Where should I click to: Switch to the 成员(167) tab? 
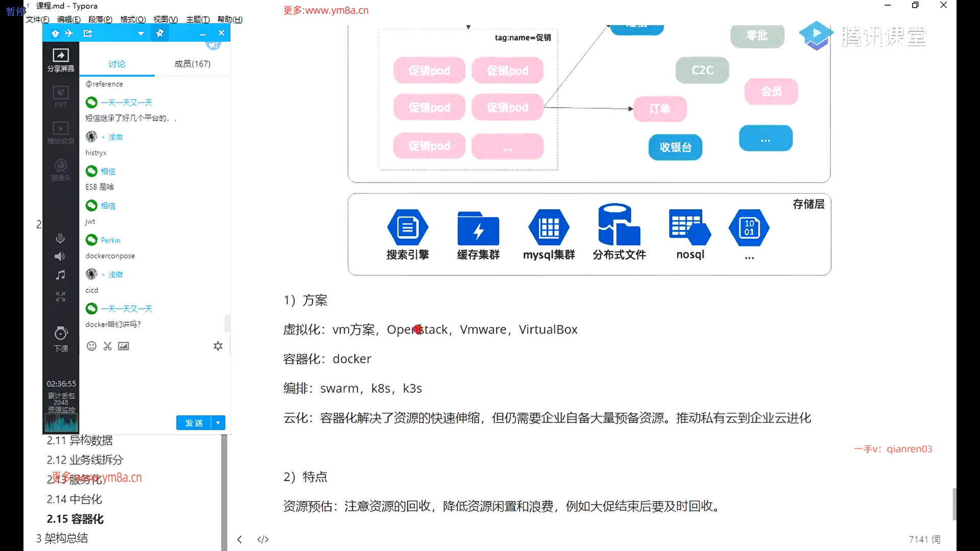(x=192, y=64)
